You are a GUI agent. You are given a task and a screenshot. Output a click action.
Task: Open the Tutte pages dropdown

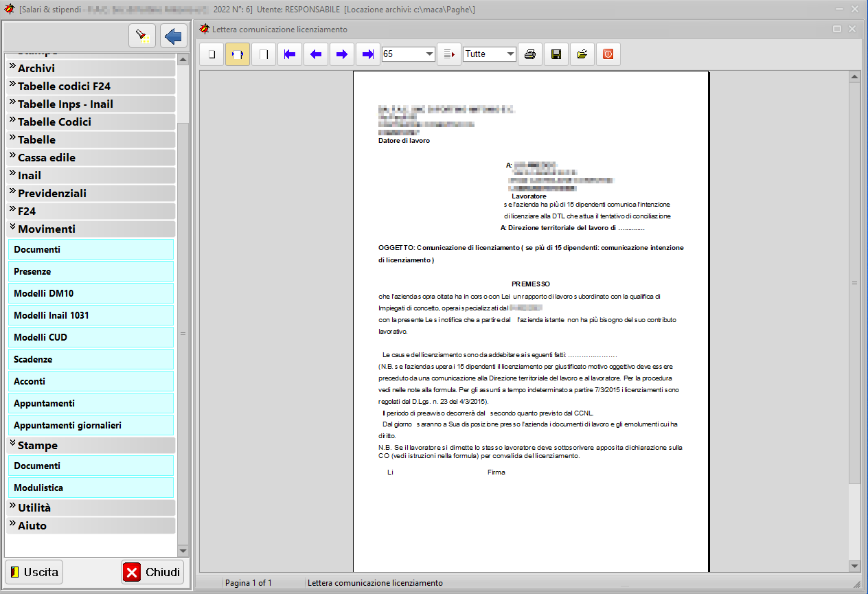tap(510, 54)
